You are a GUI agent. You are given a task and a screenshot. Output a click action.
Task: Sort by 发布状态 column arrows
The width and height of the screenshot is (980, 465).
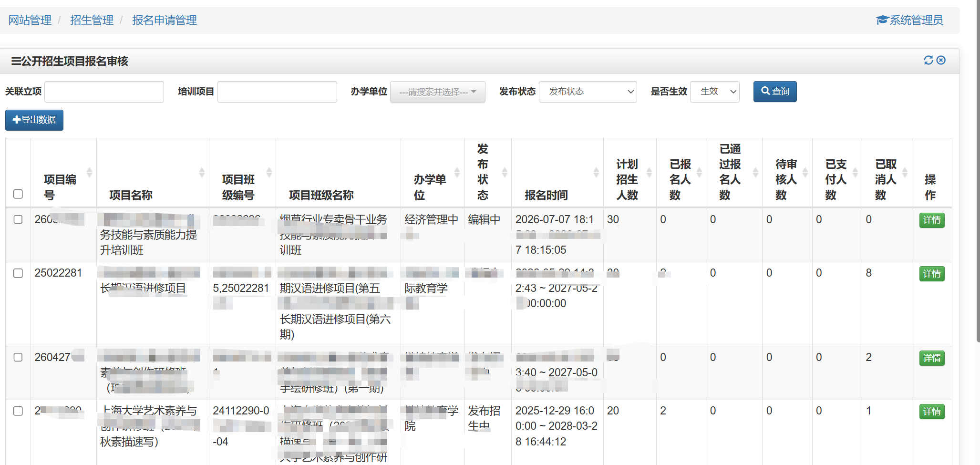(505, 172)
